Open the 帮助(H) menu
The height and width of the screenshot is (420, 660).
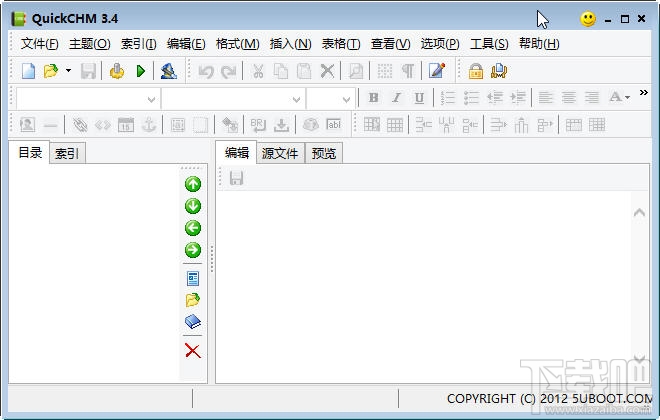point(539,44)
